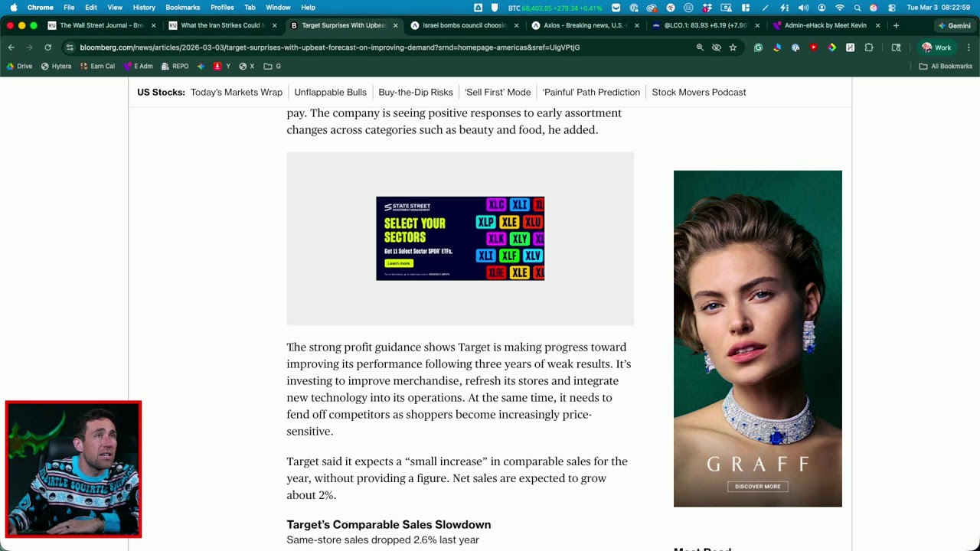Viewport: 980px width, 551px height.
Task: Click the Target's Comparable Sales Slowdown heading
Action: 389,525
